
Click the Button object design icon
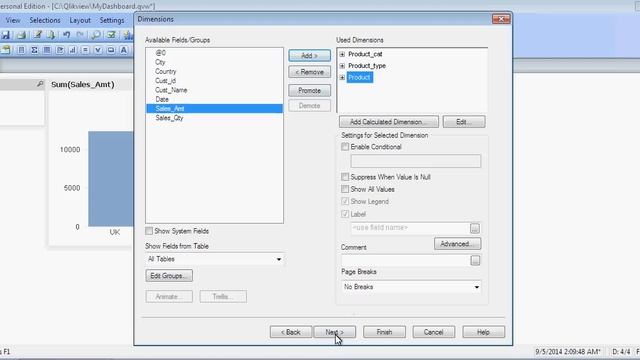[x=111, y=50]
